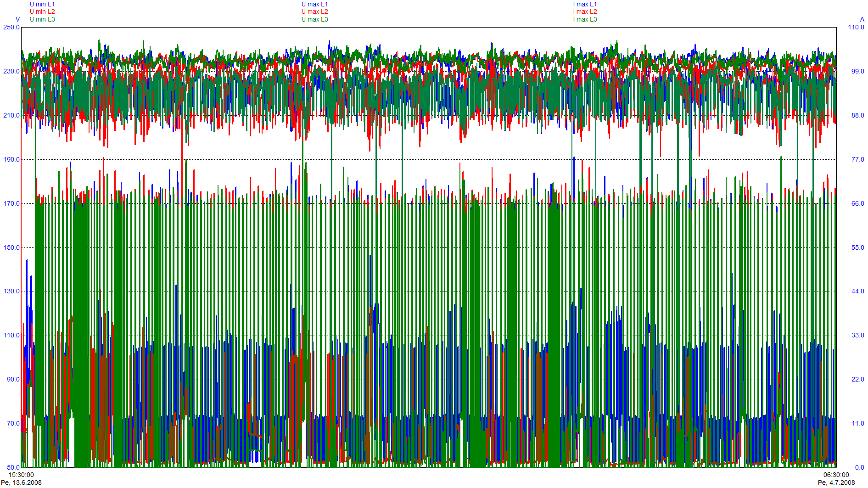Click the 11.0 current axis value
Viewport: 868px width, 488px height.
tap(858, 423)
